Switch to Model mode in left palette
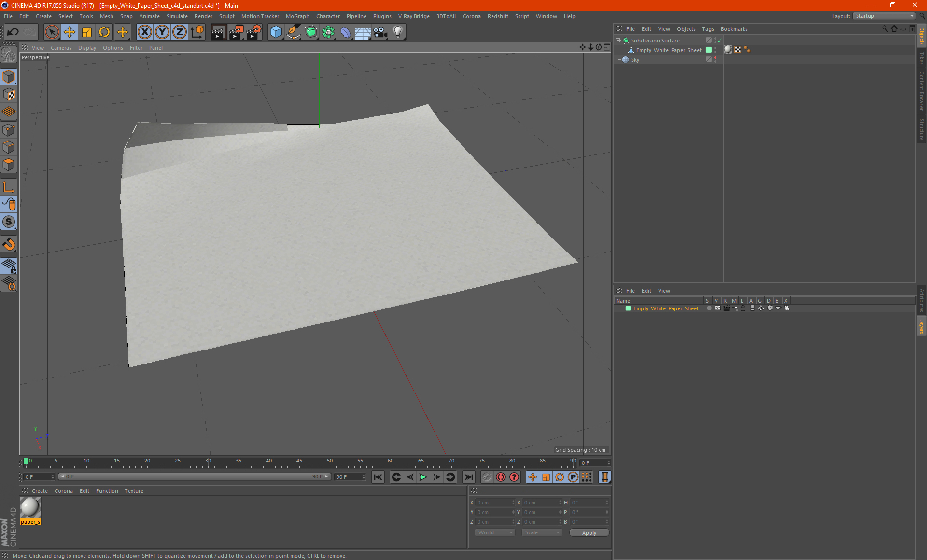Viewport: 927px width, 560px height. (9, 77)
